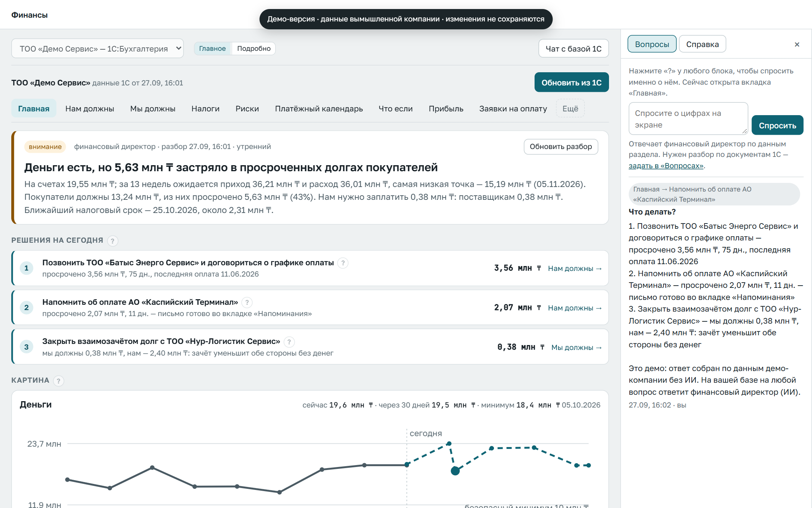Switch to «Платёжный календарь» tab
This screenshot has height=508, width=812.
319,109
